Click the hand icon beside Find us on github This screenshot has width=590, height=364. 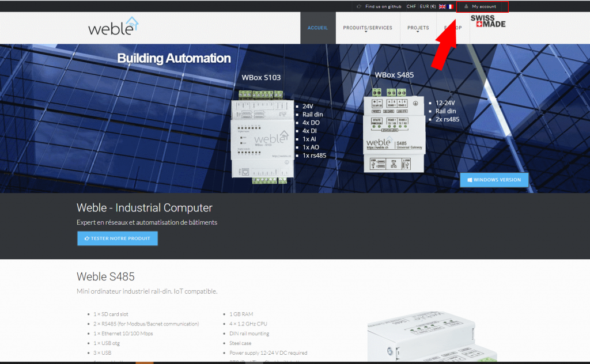point(359,6)
